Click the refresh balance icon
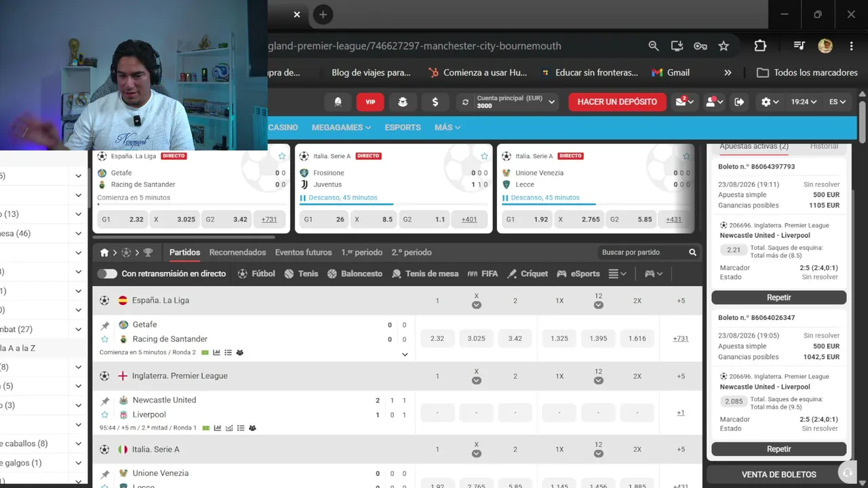The height and width of the screenshot is (488, 868). [x=465, y=102]
